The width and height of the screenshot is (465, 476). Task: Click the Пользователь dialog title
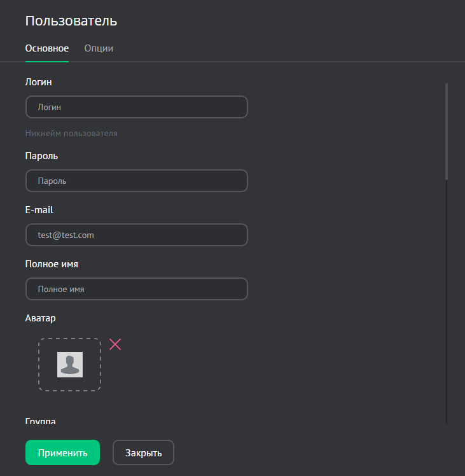tap(71, 20)
